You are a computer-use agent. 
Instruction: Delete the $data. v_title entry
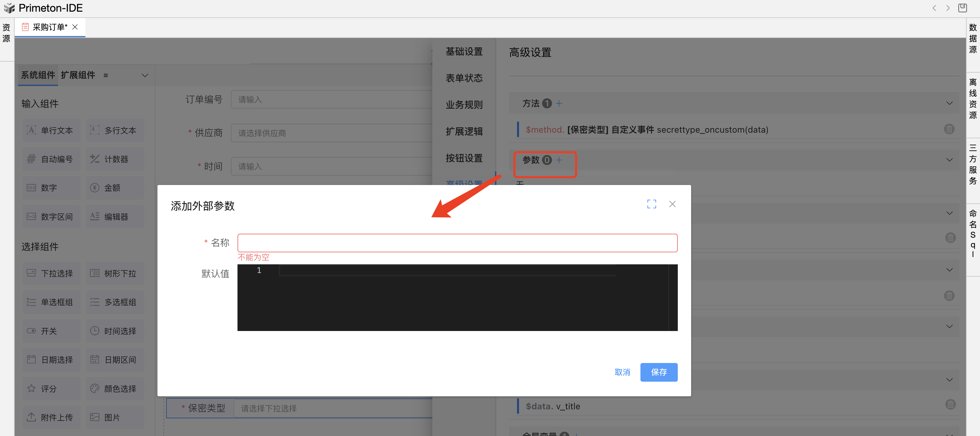950,404
